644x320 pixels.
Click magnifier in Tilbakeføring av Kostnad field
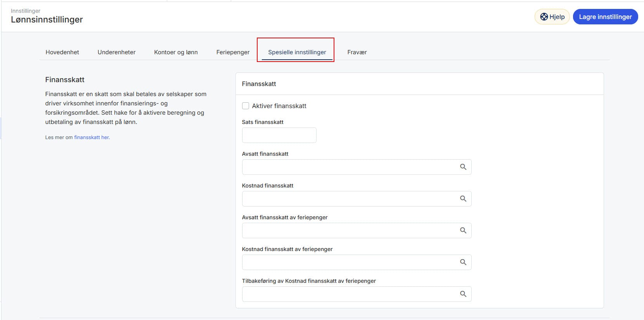tap(463, 294)
